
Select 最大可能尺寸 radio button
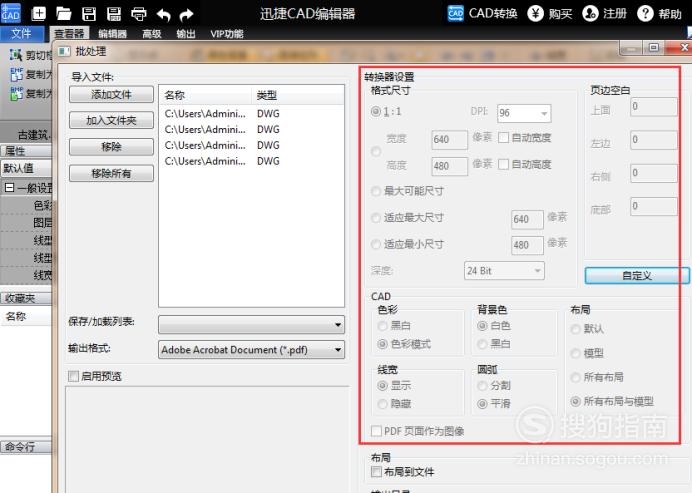[x=376, y=191]
